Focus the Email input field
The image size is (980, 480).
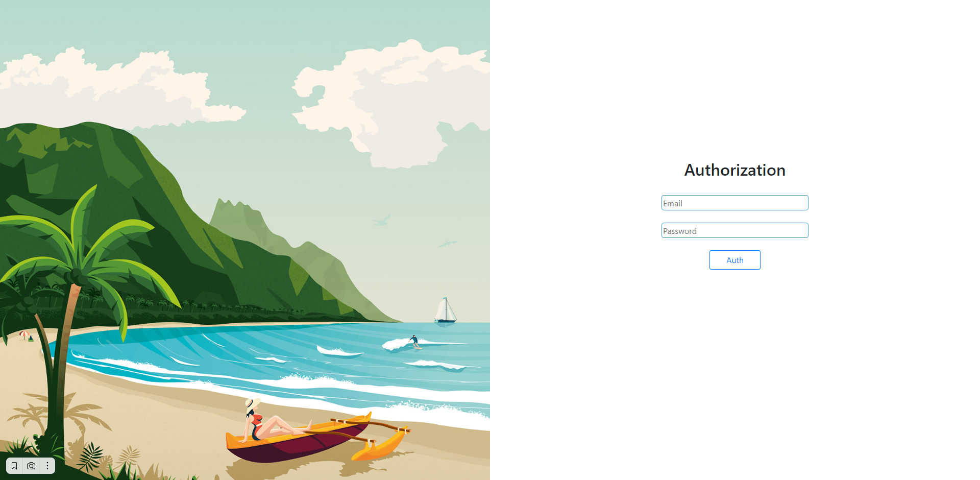(734, 203)
